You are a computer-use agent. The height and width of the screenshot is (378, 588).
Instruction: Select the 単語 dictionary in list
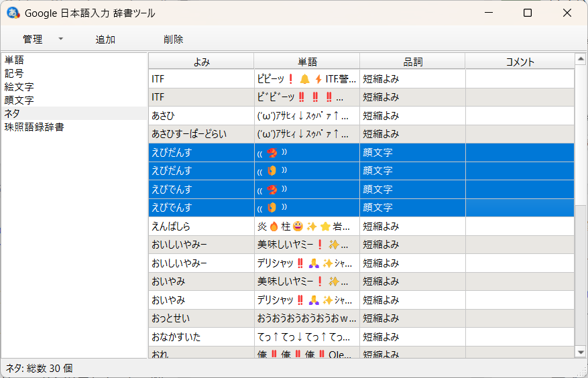(x=14, y=60)
